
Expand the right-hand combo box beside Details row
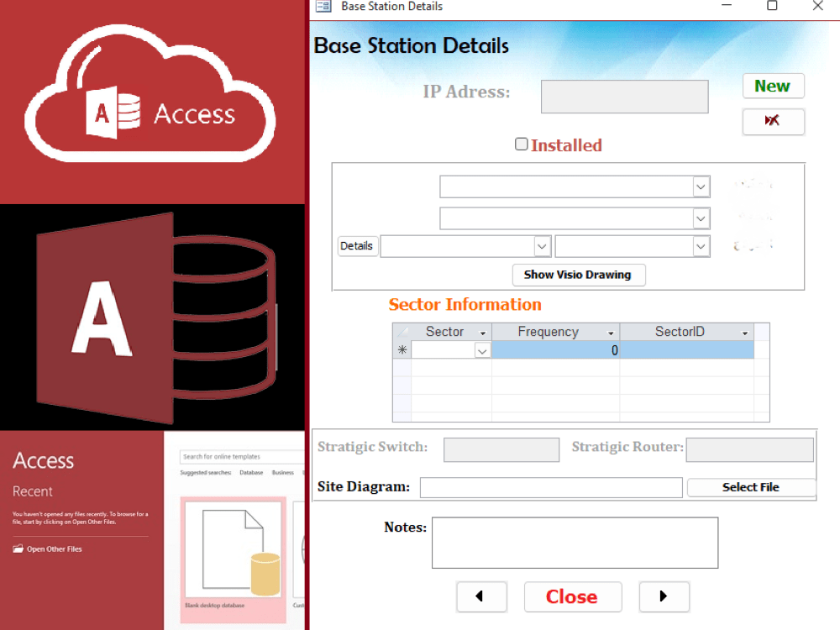[701, 246]
